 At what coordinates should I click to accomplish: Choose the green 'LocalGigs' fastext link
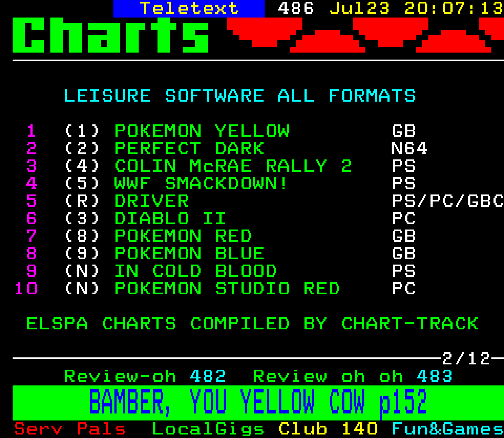(x=208, y=430)
